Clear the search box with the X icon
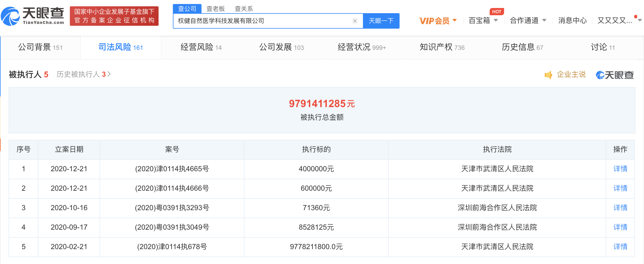The image size is (644, 264). (x=355, y=21)
